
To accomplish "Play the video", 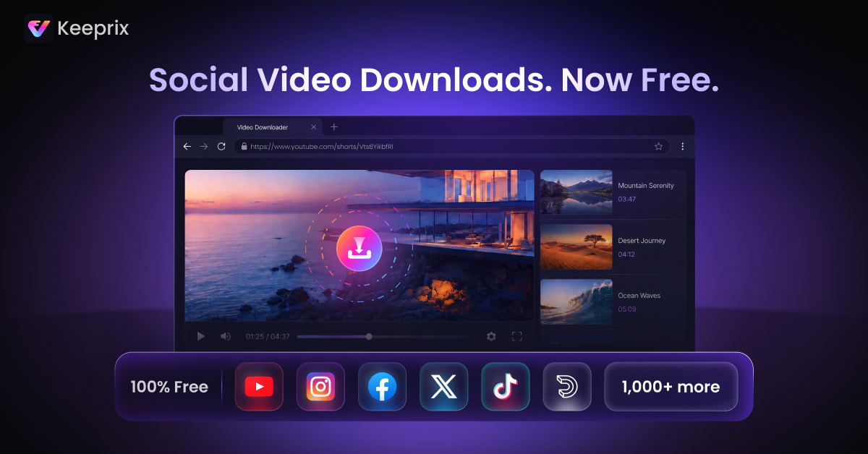I will pyautogui.click(x=201, y=336).
